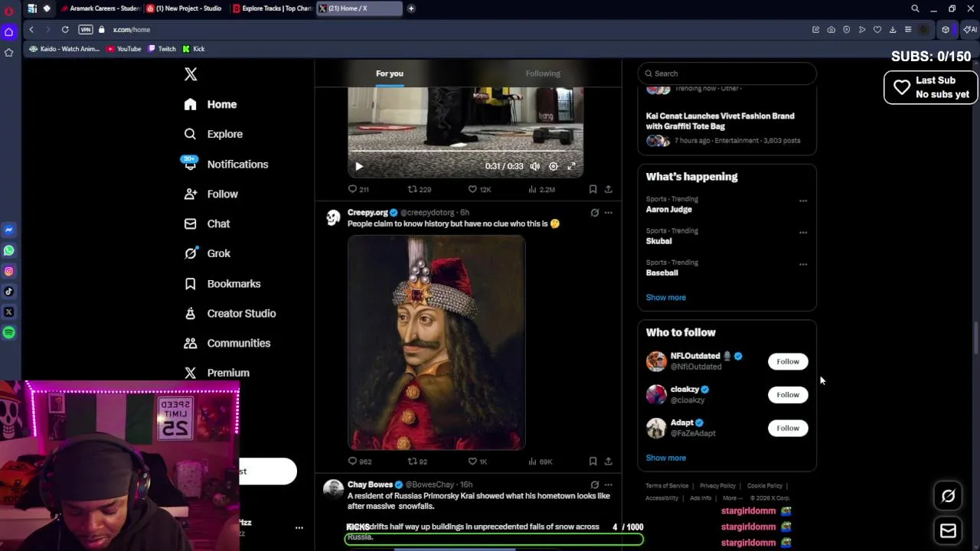
Task: Open the account more menu at bottom of sidebar
Action: 299,527
